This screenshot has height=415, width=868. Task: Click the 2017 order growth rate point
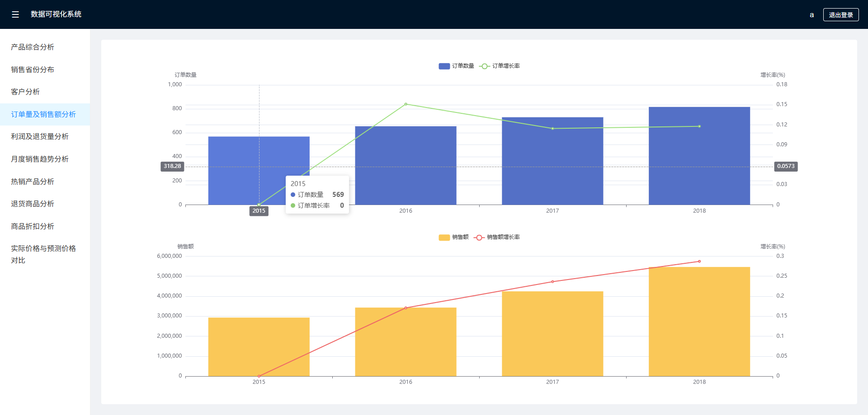click(x=552, y=128)
